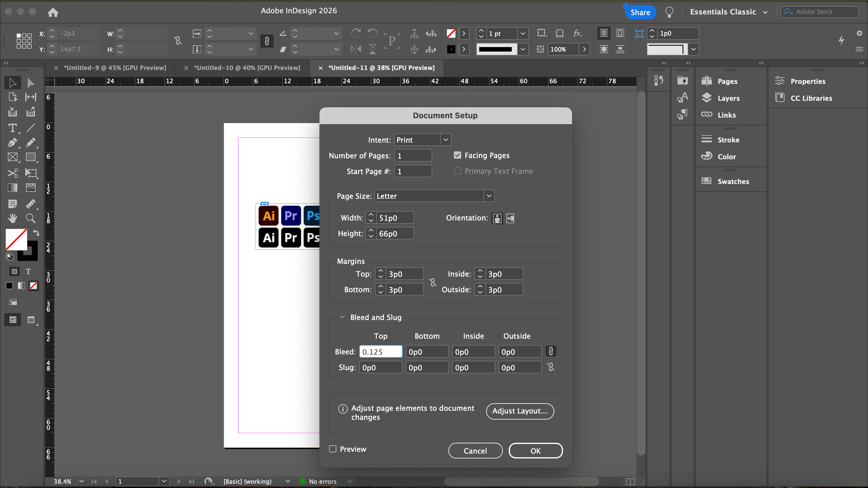Image resolution: width=868 pixels, height=488 pixels.
Task: Pick the Zoom tool magnifier
Action: 31,219
